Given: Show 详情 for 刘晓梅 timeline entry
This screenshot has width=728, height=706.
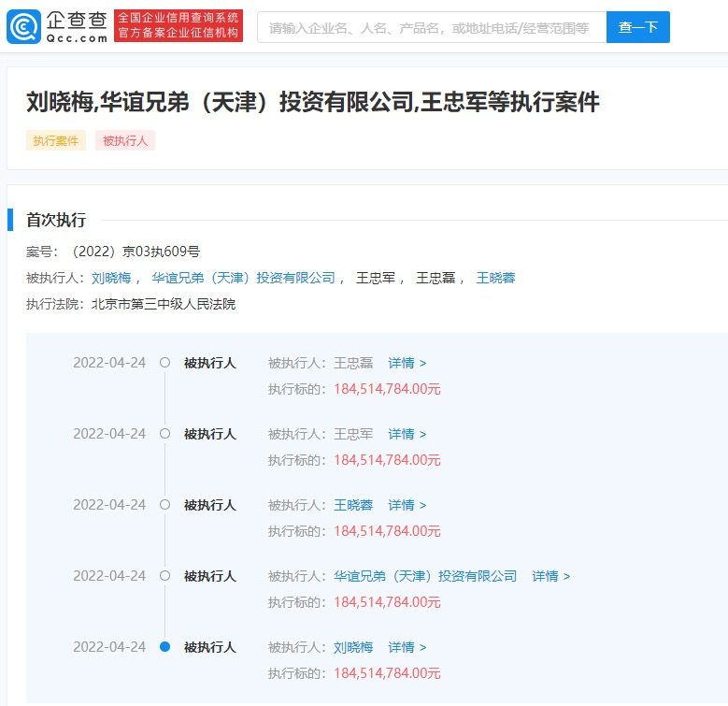Looking at the screenshot, I should pos(407,647).
